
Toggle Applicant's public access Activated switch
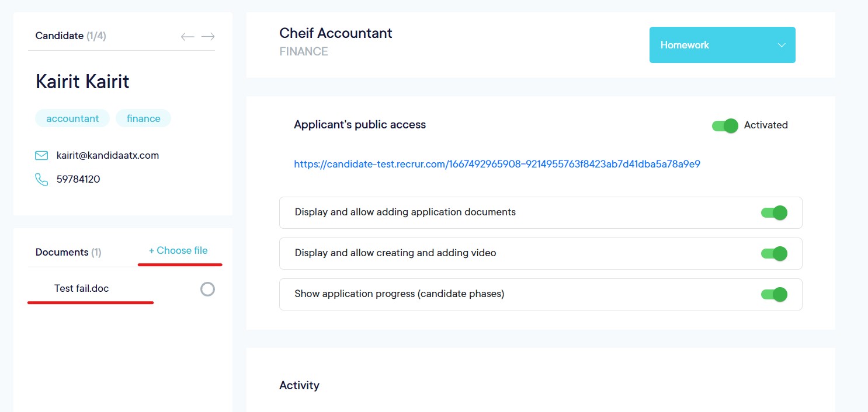(x=725, y=125)
